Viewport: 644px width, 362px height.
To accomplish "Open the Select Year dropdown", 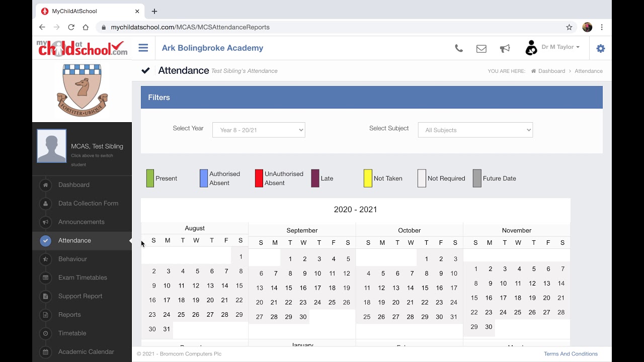I will [259, 130].
